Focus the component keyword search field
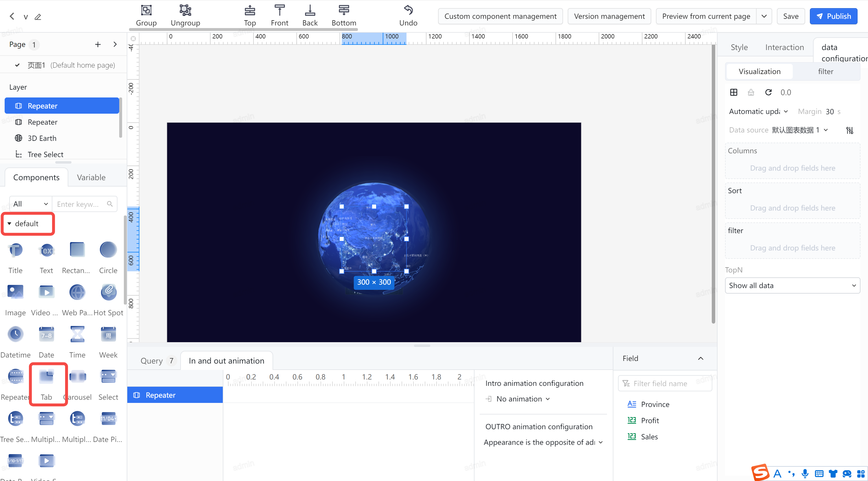The width and height of the screenshot is (868, 481). pos(84,204)
